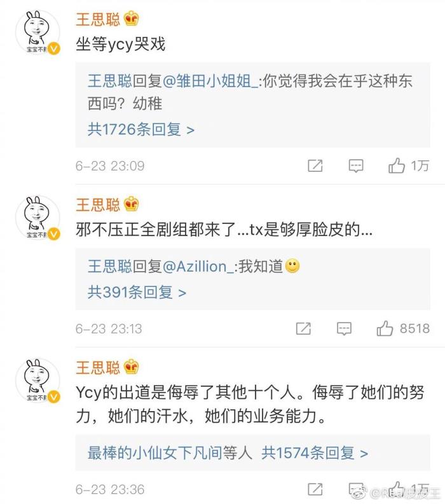The width and height of the screenshot is (445, 504).
Task: Tap crown badge next to third 王思聪 name
Action: pyautogui.click(x=131, y=367)
